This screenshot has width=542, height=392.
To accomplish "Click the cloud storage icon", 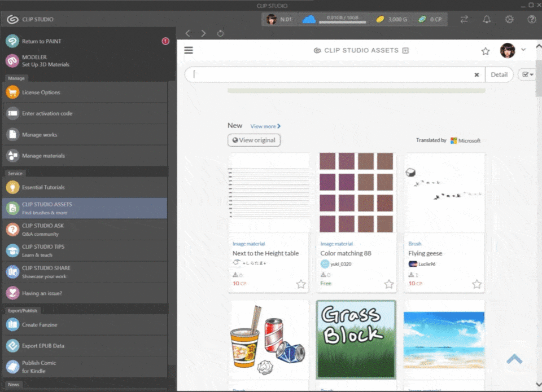I will (309, 19).
